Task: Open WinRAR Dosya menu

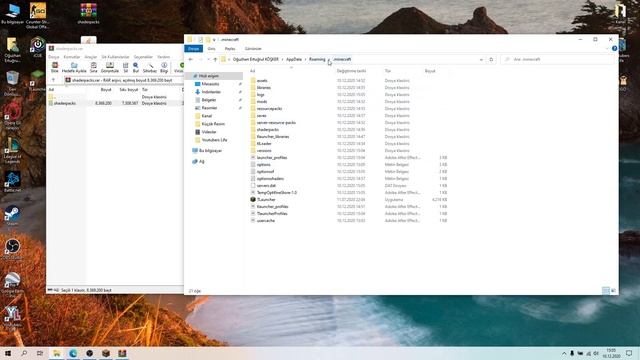Action: click(x=54, y=57)
